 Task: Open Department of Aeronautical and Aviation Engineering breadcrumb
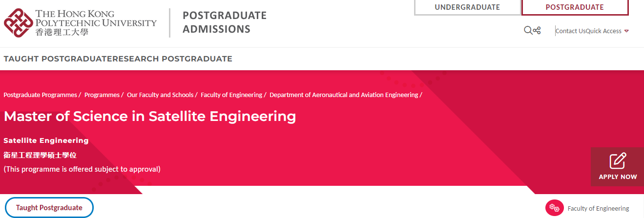click(x=344, y=95)
